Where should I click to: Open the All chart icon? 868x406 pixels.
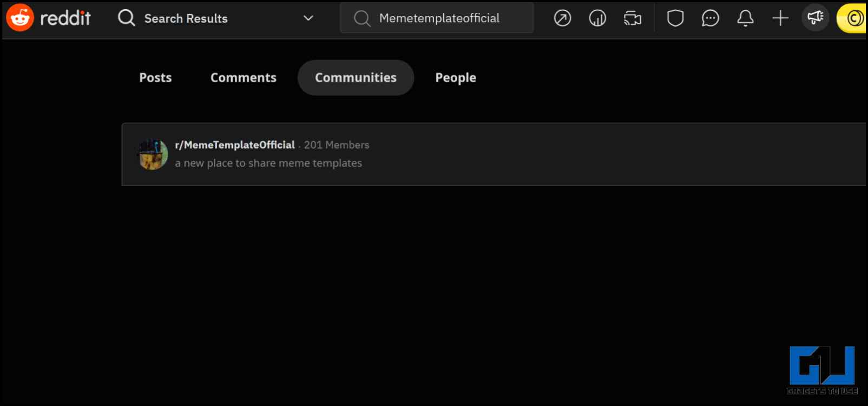click(597, 18)
